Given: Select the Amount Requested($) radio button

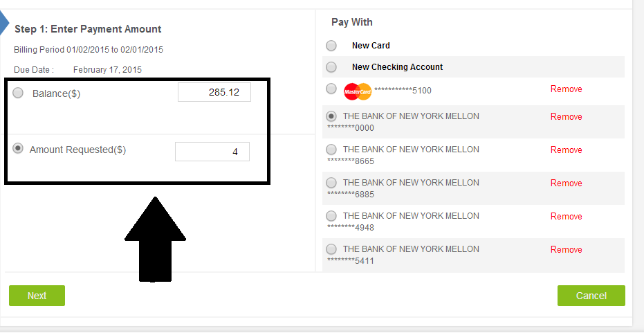Looking at the screenshot, I should tap(18, 148).
